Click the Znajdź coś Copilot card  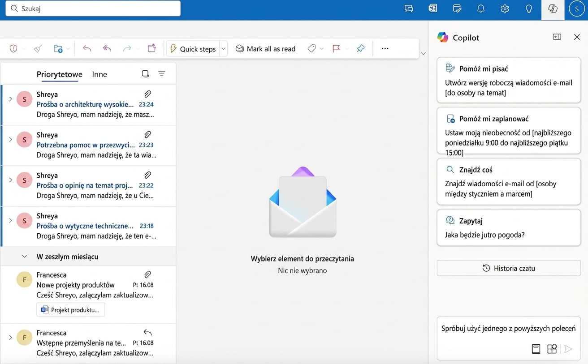point(509,181)
